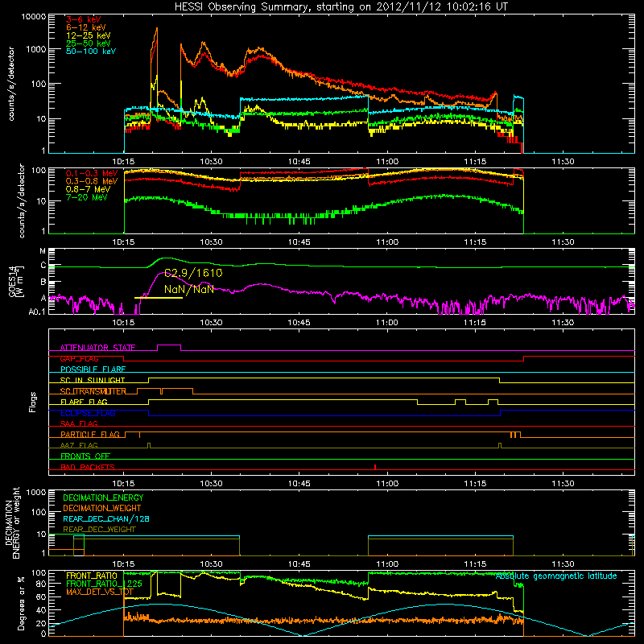644x644 pixels.
Task: Select the POSSIBLE_FLARE flag label
Action: 93,369
